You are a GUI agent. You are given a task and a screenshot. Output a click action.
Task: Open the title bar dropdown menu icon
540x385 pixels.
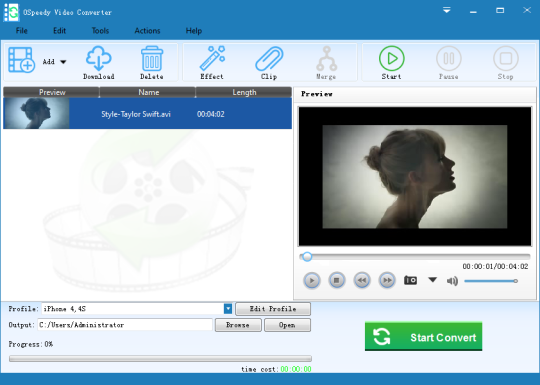[447, 10]
